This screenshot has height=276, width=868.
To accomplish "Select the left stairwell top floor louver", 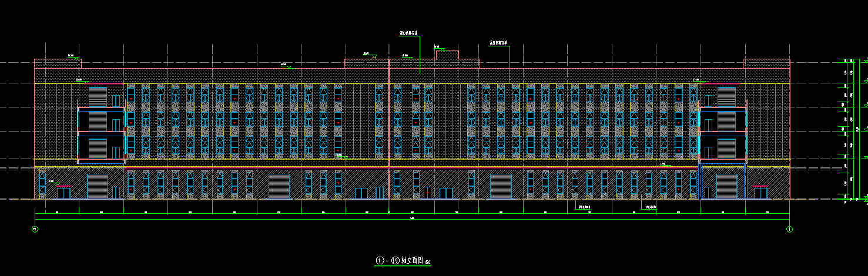I will pos(98,96).
